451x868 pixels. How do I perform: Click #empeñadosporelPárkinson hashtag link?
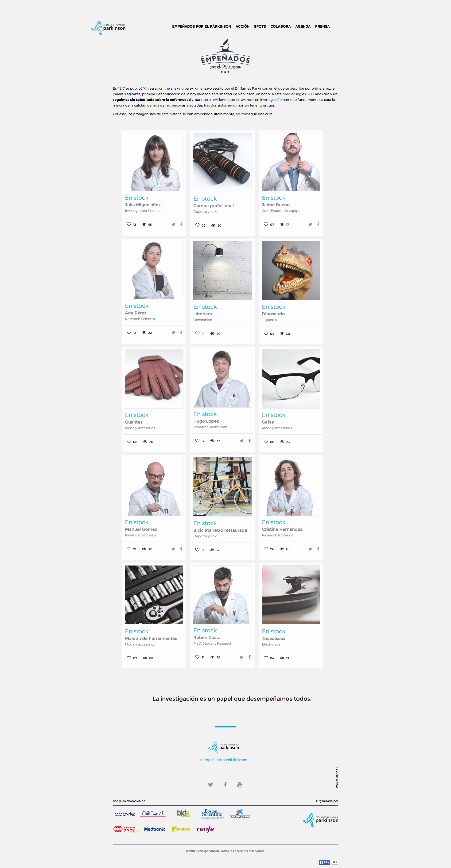224,760
